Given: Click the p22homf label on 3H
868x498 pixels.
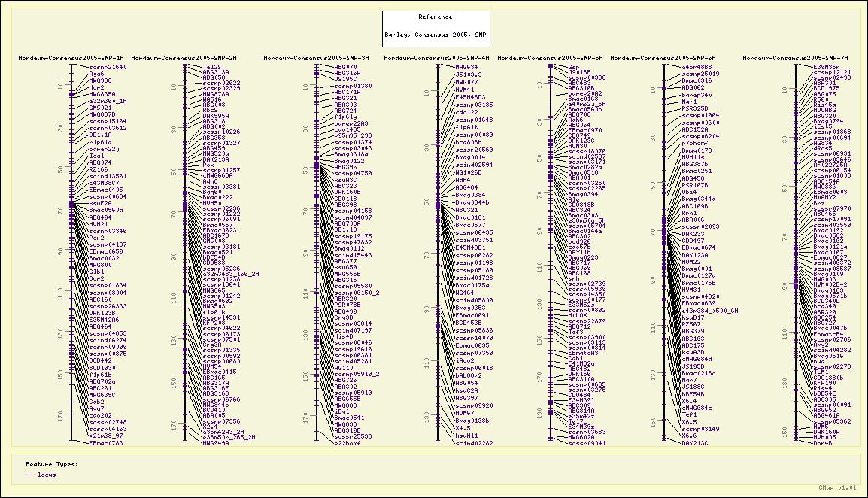Looking at the screenshot, I should point(348,444).
